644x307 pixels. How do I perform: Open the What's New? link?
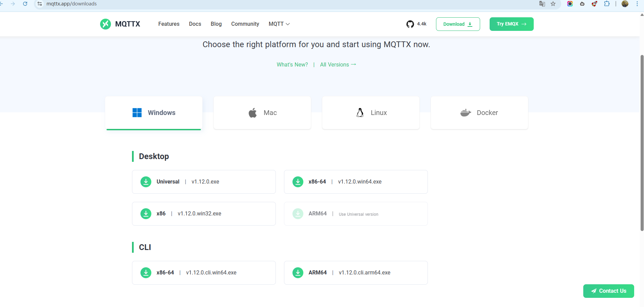click(x=292, y=64)
